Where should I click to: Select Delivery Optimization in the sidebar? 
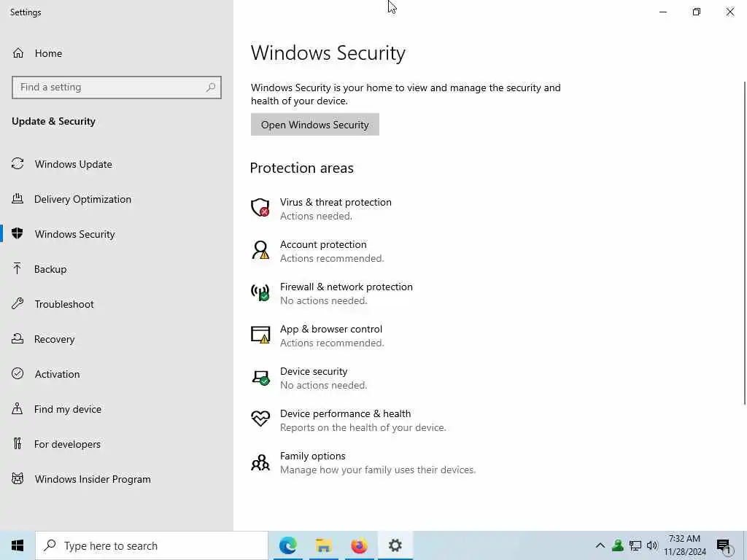(117, 199)
